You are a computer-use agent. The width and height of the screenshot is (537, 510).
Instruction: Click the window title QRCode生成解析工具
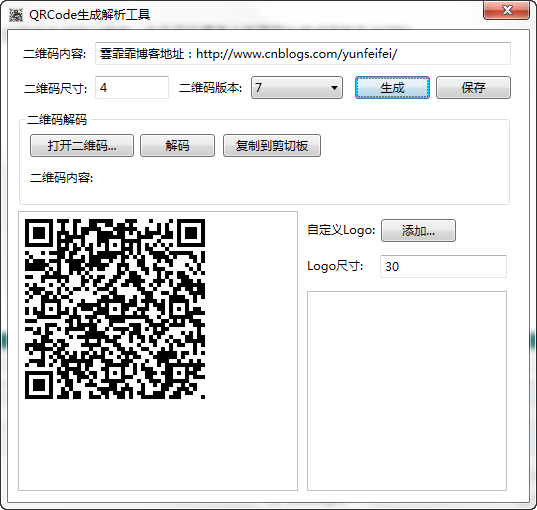[90, 15]
